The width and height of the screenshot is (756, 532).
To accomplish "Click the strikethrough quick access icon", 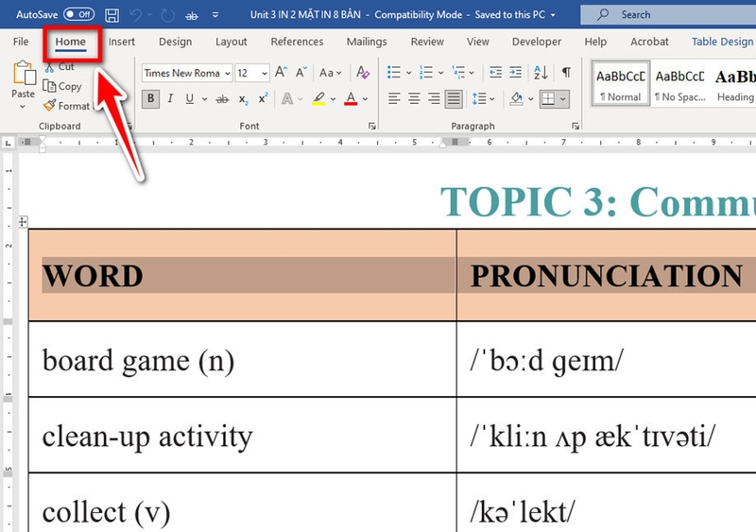I will (192, 15).
